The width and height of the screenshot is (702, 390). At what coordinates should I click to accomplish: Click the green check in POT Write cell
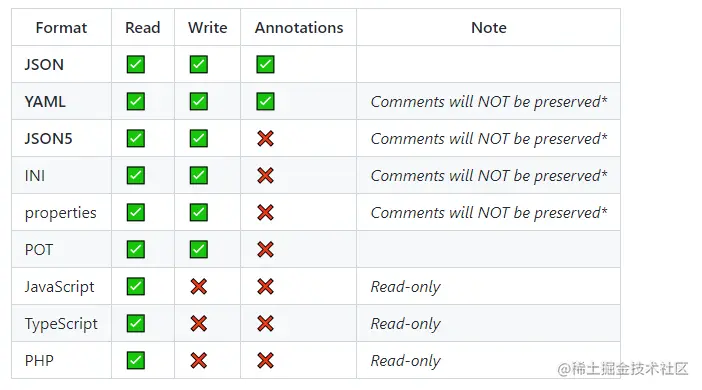pos(199,249)
